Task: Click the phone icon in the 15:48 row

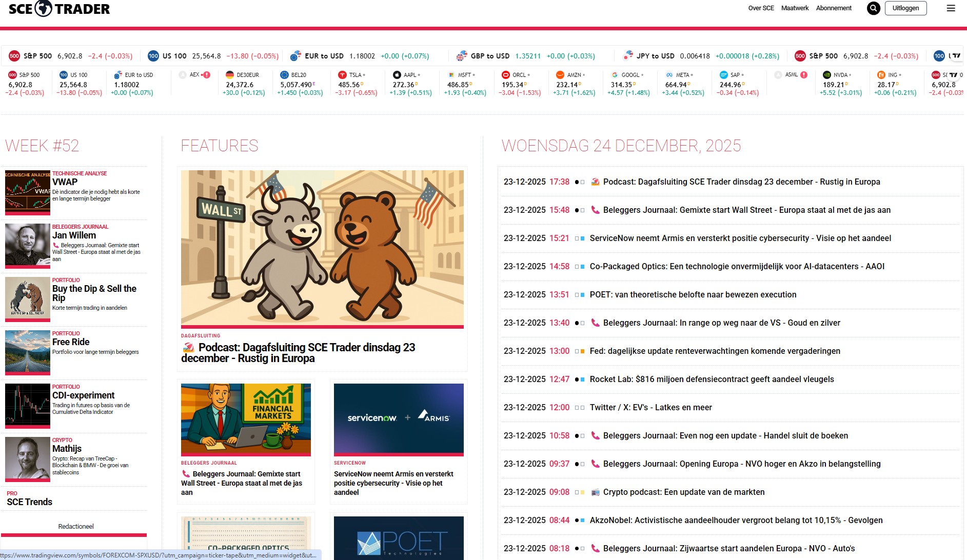Action: pos(595,210)
